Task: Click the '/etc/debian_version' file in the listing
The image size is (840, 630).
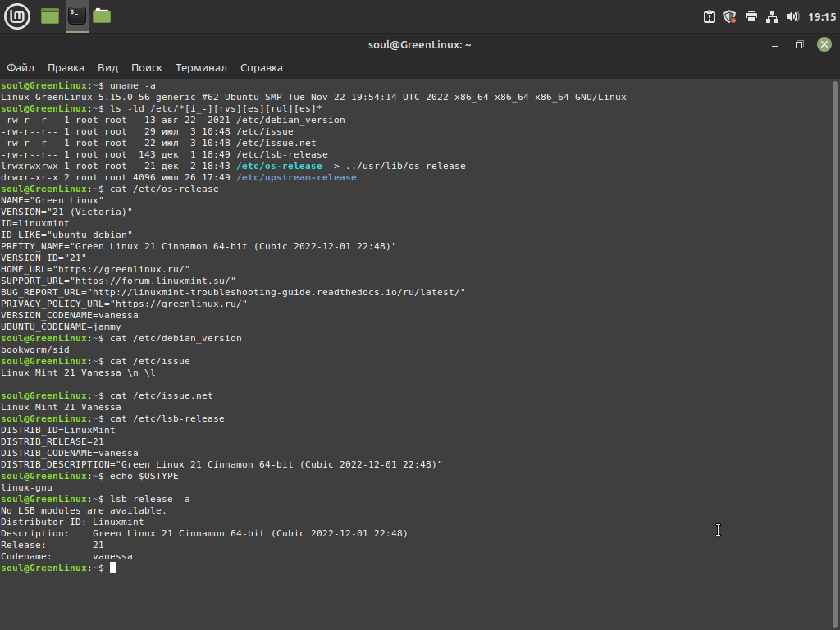Action: (291, 120)
